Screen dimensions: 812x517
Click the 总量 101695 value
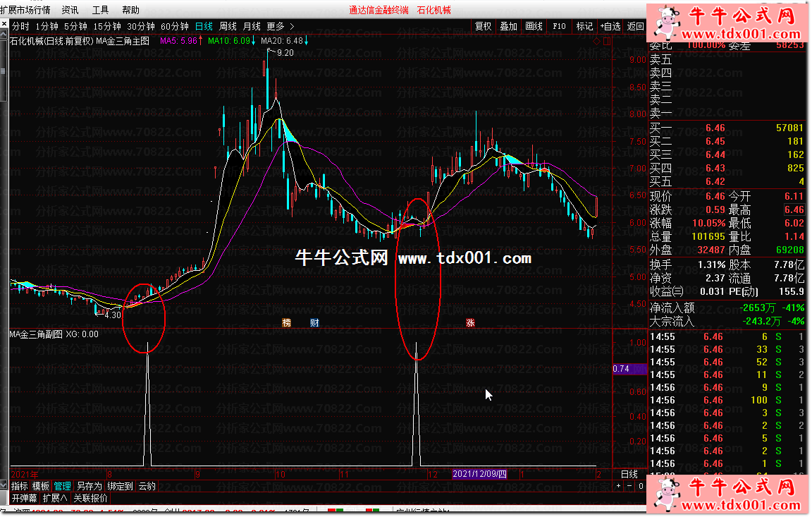[x=708, y=237]
